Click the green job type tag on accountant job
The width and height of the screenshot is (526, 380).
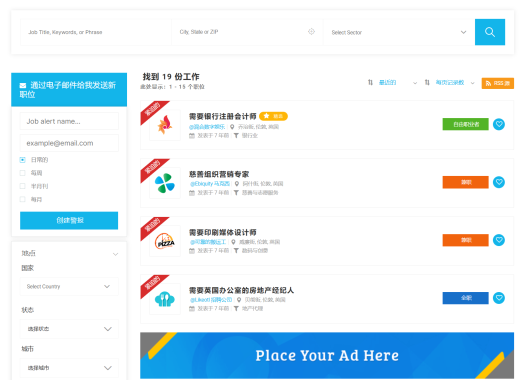coord(466,124)
